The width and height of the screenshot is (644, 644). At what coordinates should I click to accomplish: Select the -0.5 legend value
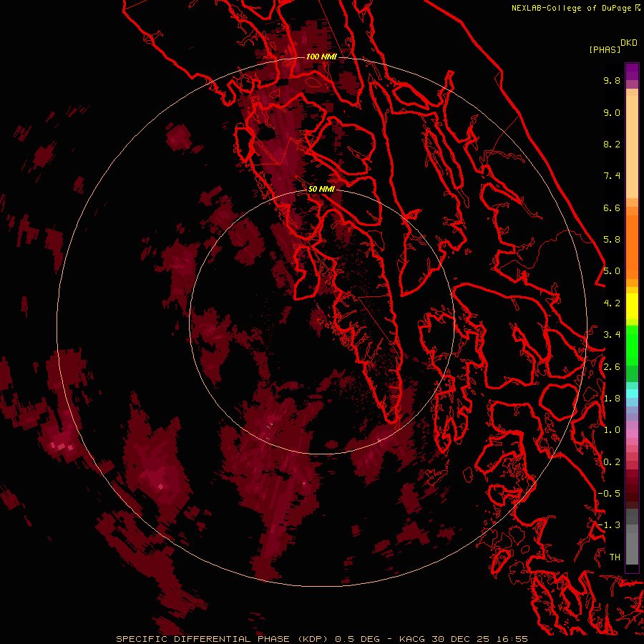point(609,494)
